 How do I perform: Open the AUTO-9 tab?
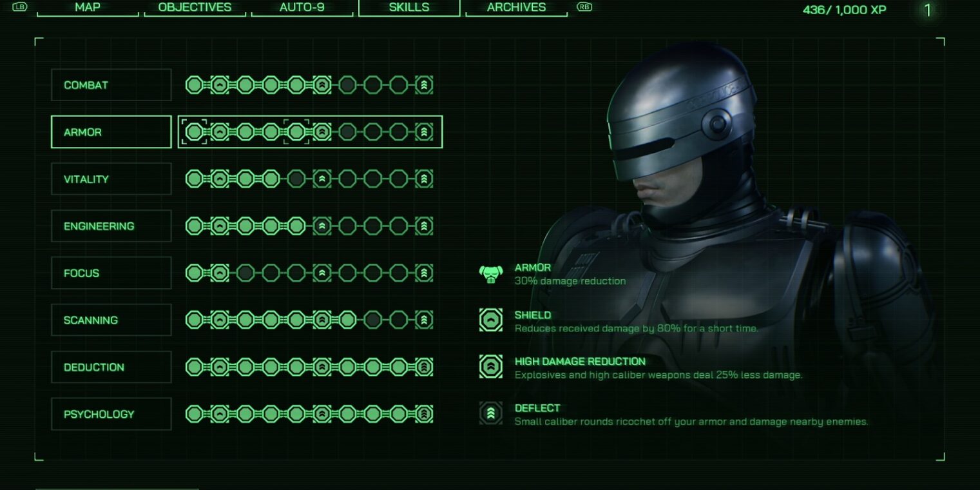pyautogui.click(x=302, y=8)
